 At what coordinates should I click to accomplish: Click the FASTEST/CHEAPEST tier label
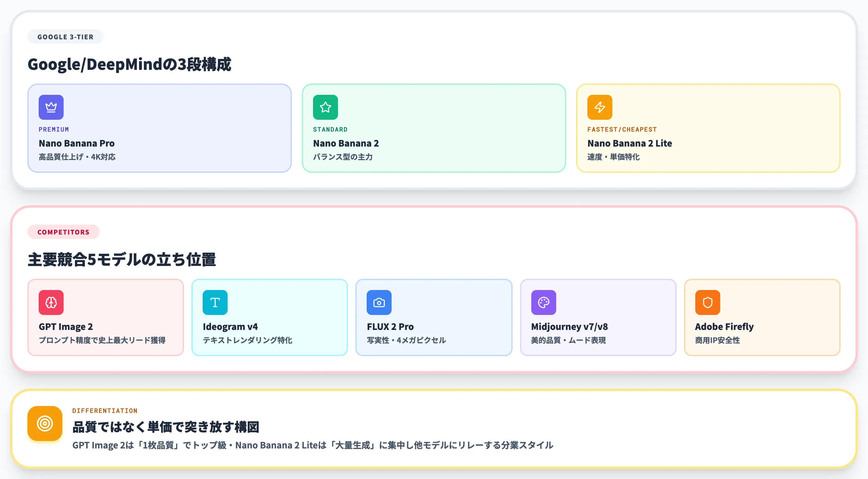click(x=622, y=129)
